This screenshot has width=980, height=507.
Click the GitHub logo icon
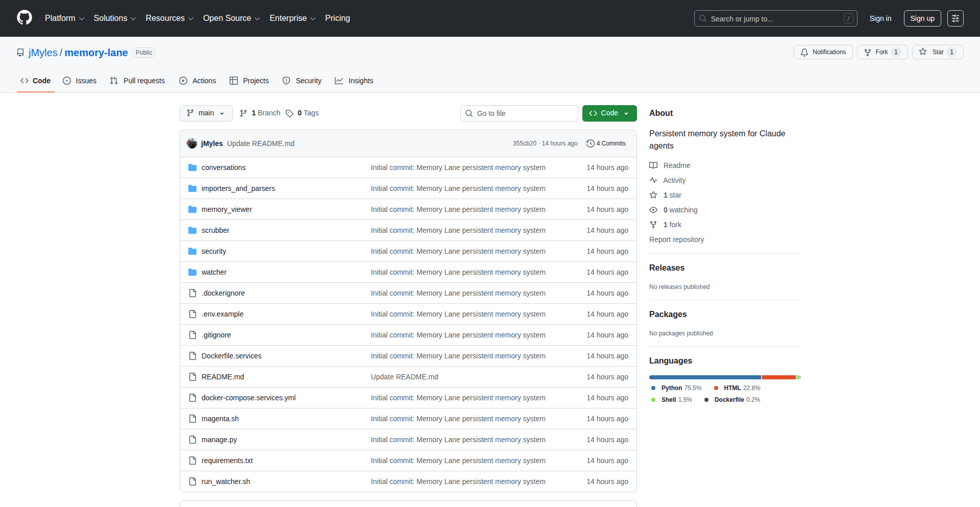coord(24,18)
